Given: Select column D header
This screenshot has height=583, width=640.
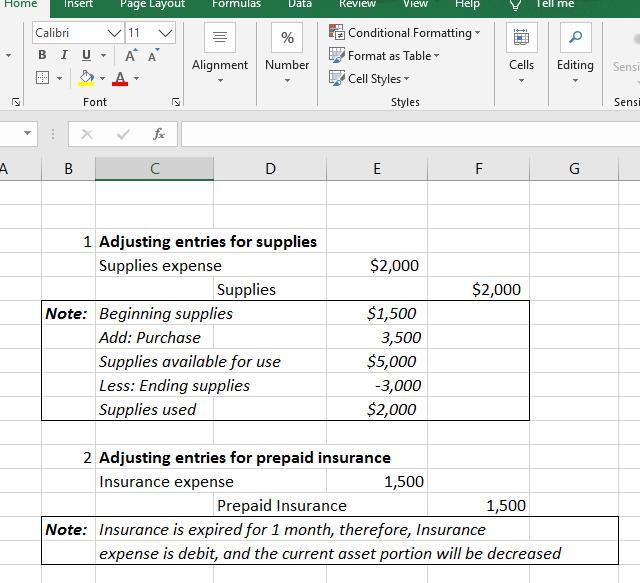Looking at the screenshot, I should point(270,169).
